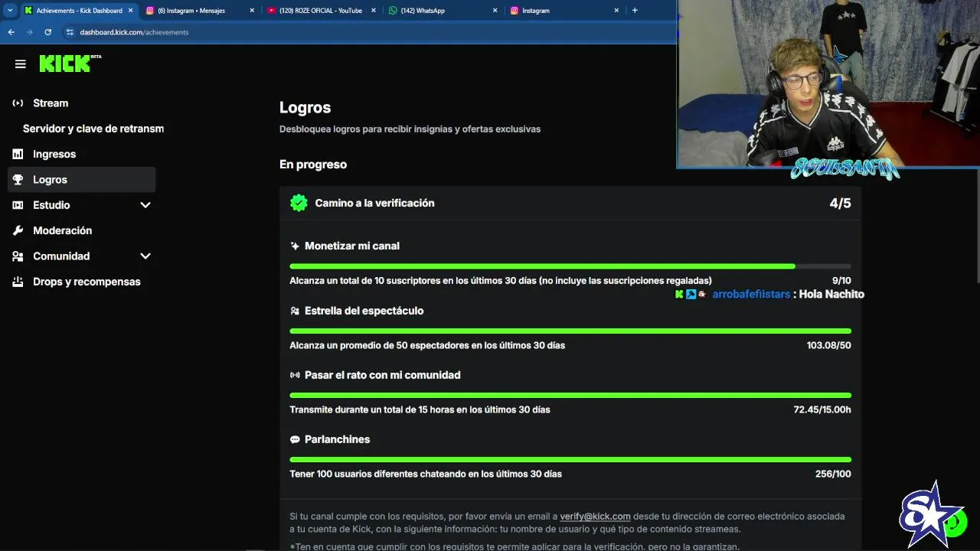Reload the page with the refresh button
Viewport: 980px width, 551px height.
point(47,32)
